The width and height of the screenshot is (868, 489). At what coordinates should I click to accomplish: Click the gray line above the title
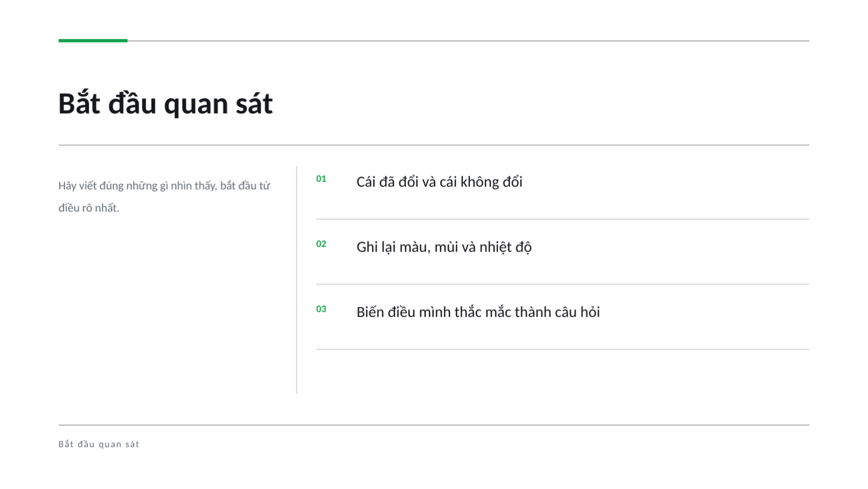(x=468, y=41)
